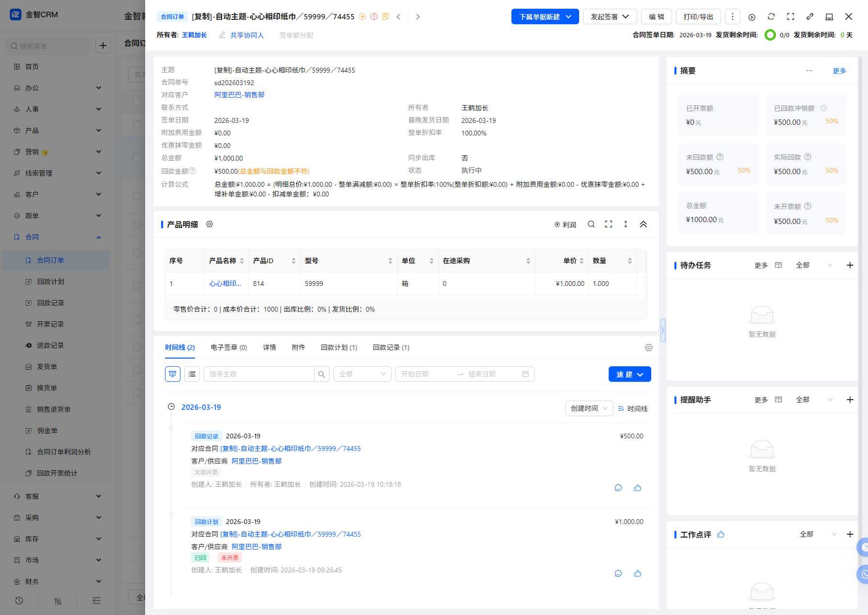Click the copy link icon in the header
The height and width of the screenshot is (615, 868).
[x=810, y=17]
